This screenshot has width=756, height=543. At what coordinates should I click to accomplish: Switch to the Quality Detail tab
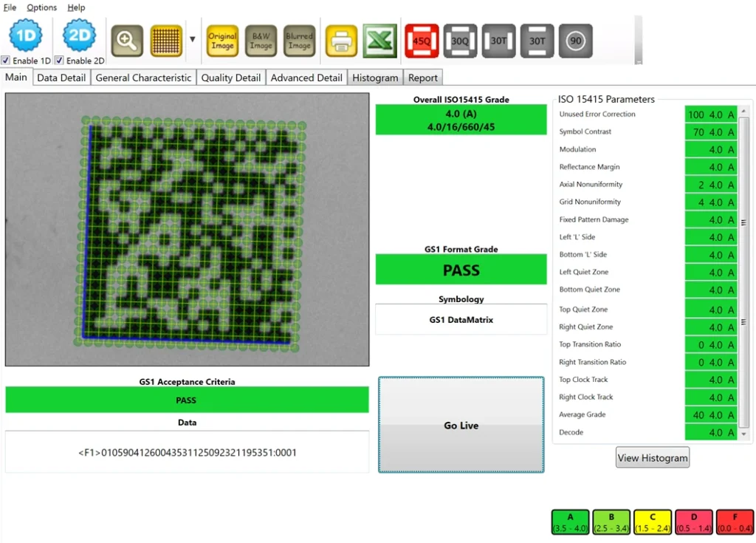pyautogui.click(x=230, y=77)
